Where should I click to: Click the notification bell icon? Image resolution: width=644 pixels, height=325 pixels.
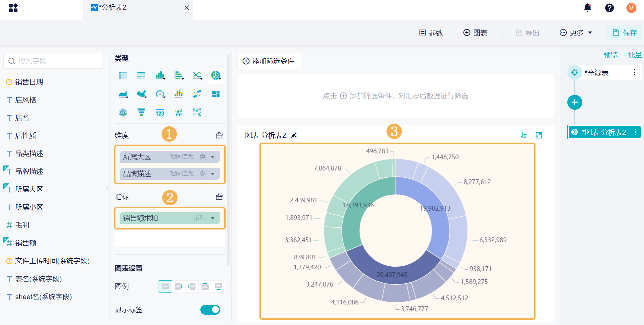pyautogui.click(x=588, y=8)
